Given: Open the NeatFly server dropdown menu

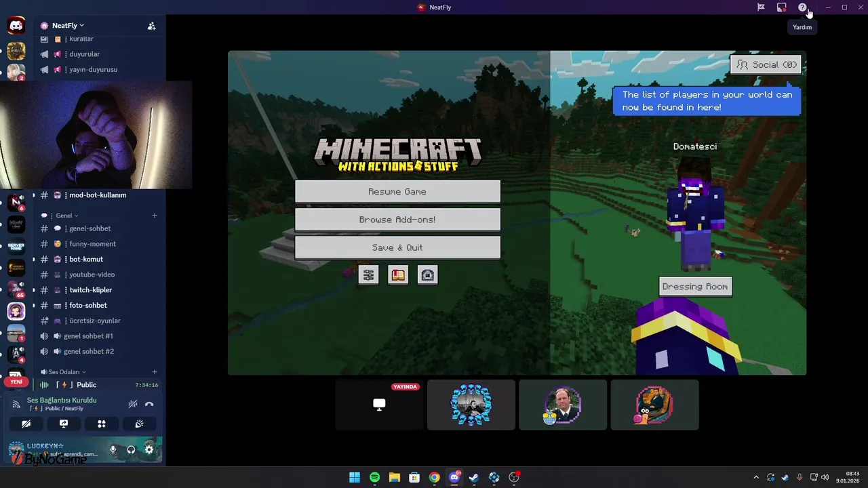Looking at the screenshot, I should 68,26.
